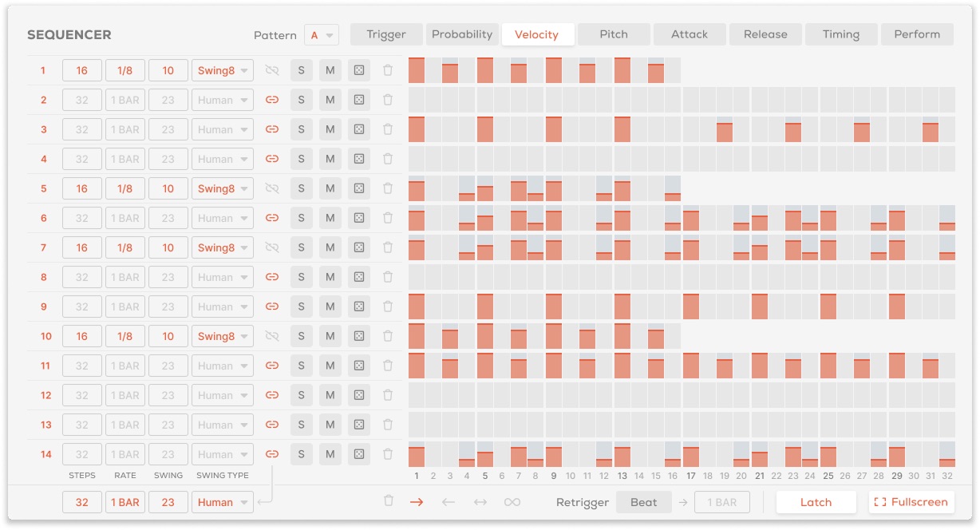Select the backward direction arrow
980x530 pixels.
point(449,502)
